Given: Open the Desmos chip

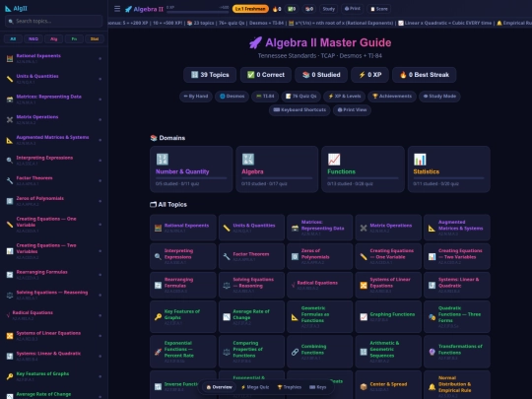Looking at the screenshot, I should pyautogui.click(x=233, y=97).
